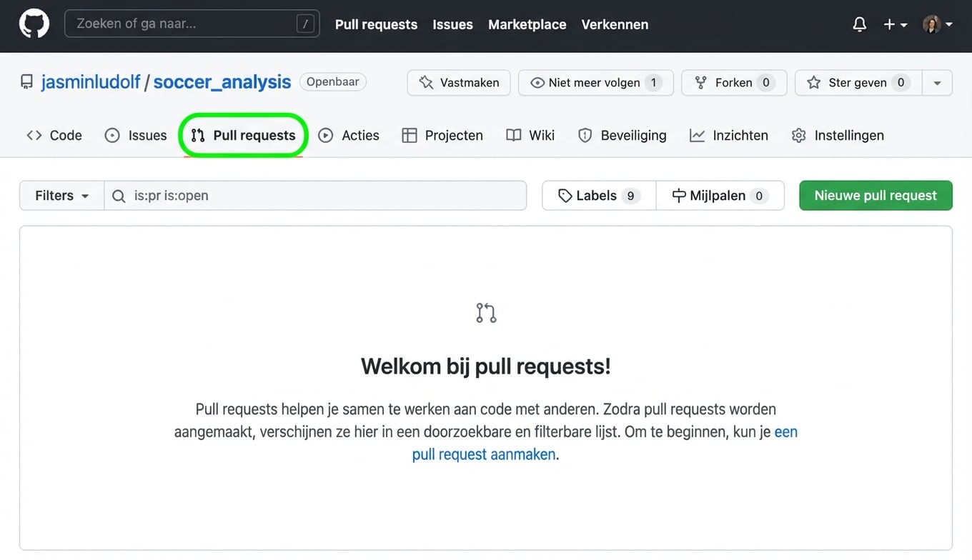Open Marketplace from the top menu
Viewport: 972px width, 560px height.
pos(527,24)
